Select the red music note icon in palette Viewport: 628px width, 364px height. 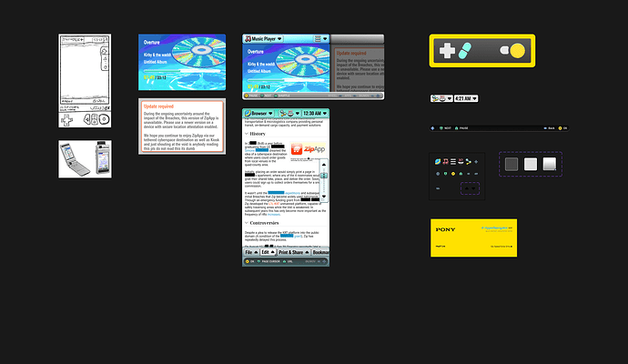pos(445,162)
